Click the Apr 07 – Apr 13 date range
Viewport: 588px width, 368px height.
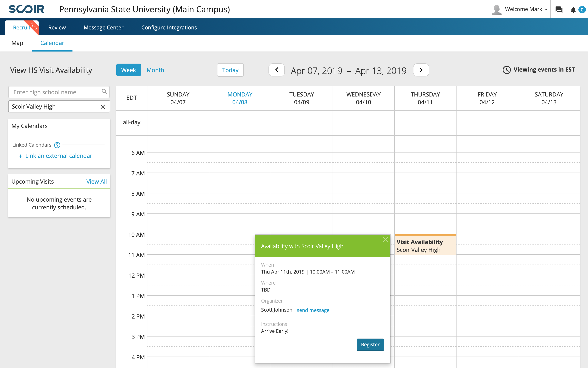(349, 71)
